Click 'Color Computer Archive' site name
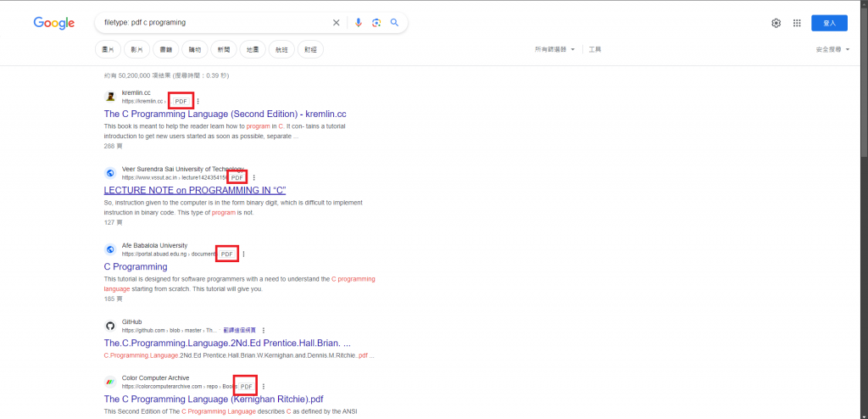This screenshot has width=868, height=419. 156,378
